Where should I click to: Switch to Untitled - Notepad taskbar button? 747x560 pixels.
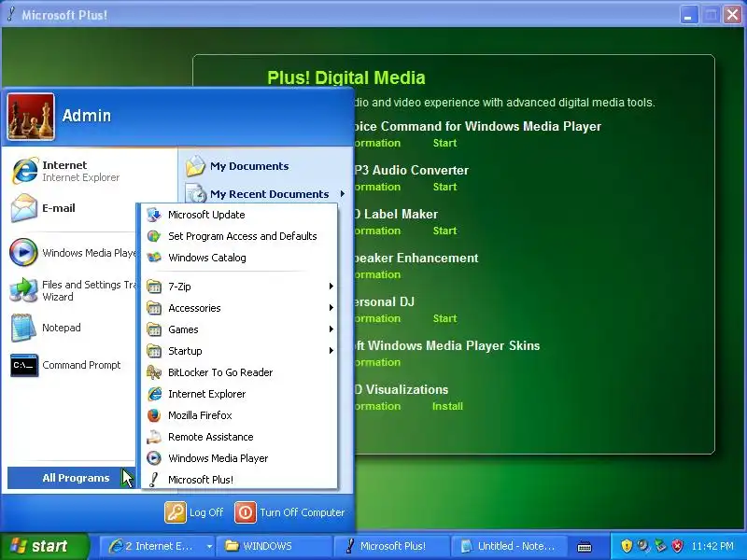point(510,546)
